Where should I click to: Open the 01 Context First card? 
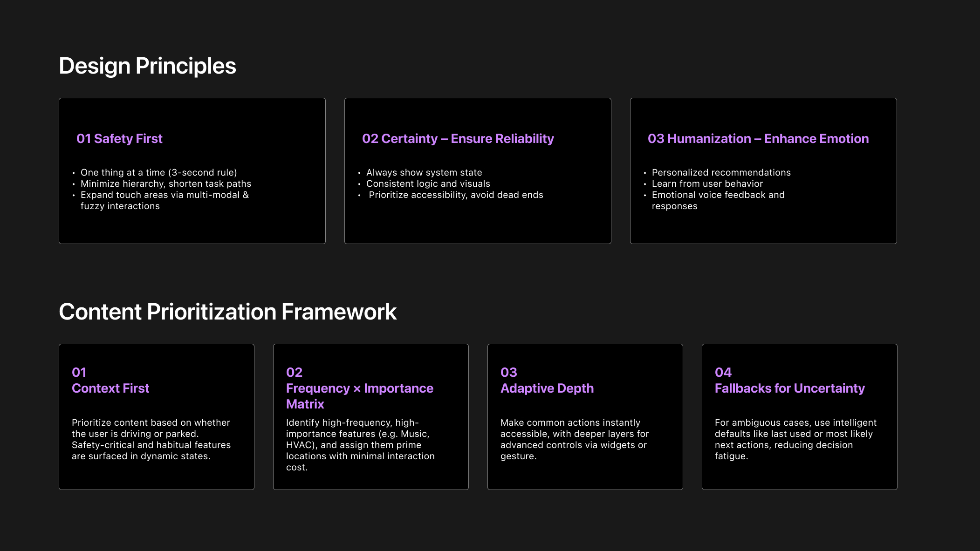tap(156, 416)
